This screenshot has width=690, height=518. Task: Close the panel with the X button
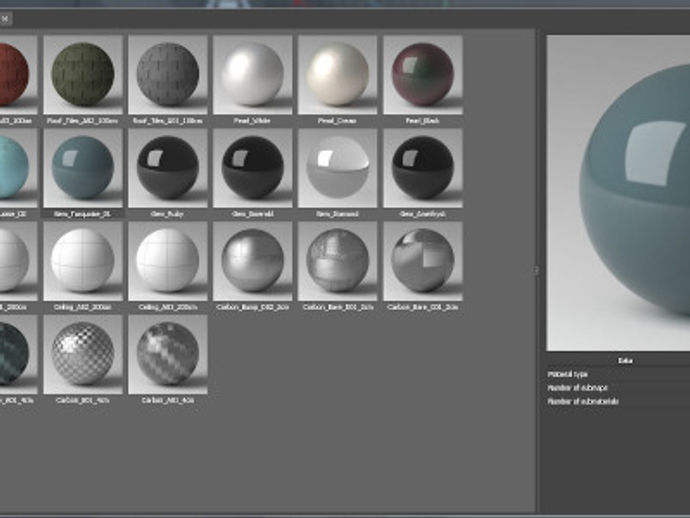(x=5, y=18)
